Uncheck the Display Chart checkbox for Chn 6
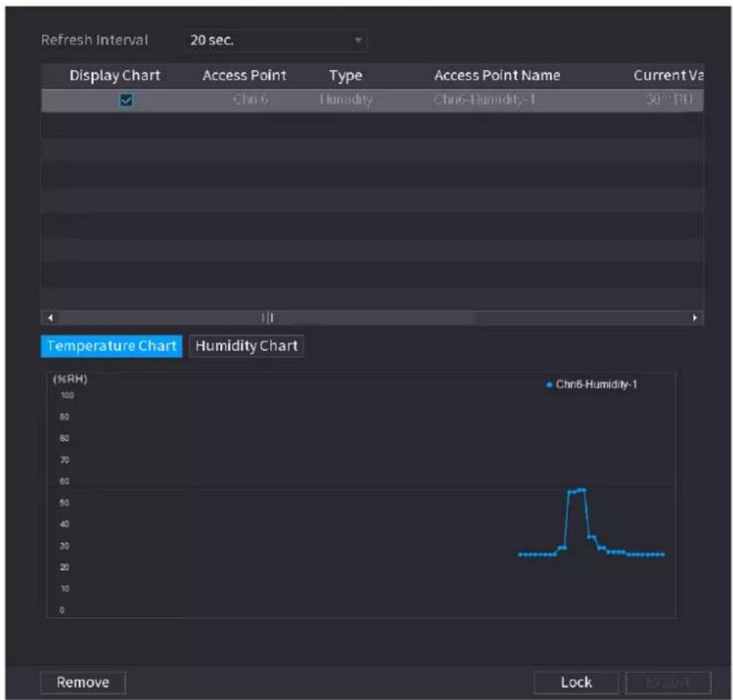 coord(127,100)
